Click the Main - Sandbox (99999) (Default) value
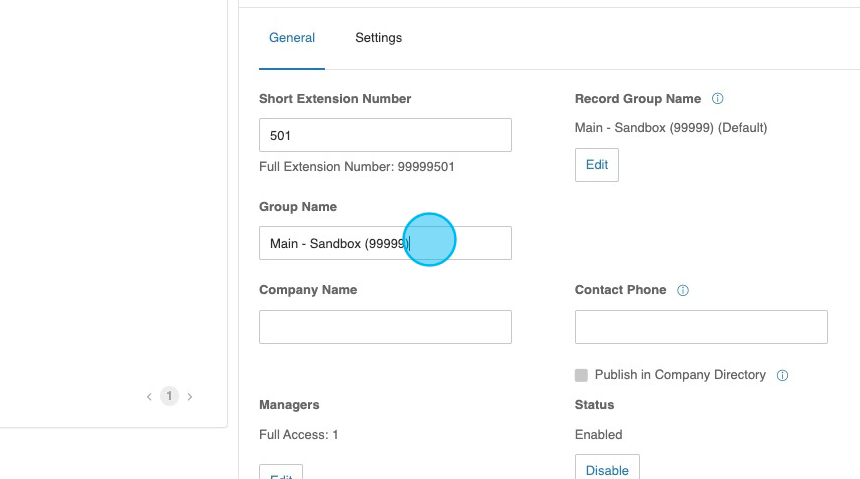The width and height of the screenshot is (860, 479). pyautogui.click(x=671, y=128)
